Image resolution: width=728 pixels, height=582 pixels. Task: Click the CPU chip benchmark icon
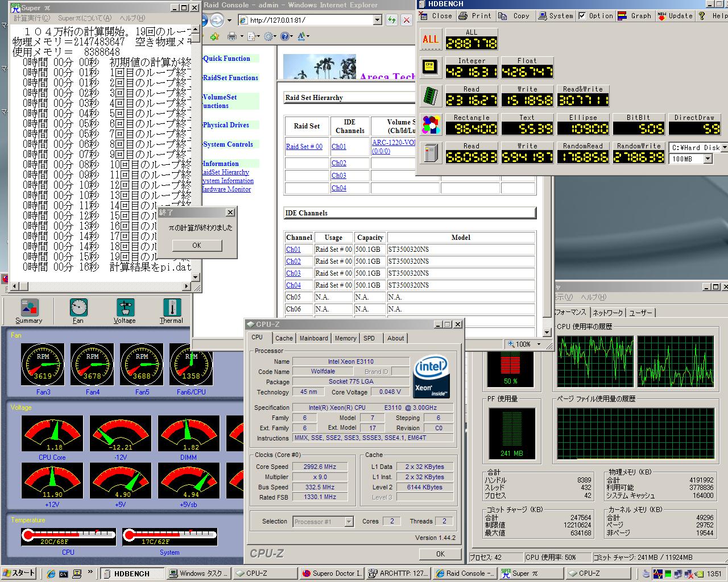pyautogui.click(x=430, y=67)
